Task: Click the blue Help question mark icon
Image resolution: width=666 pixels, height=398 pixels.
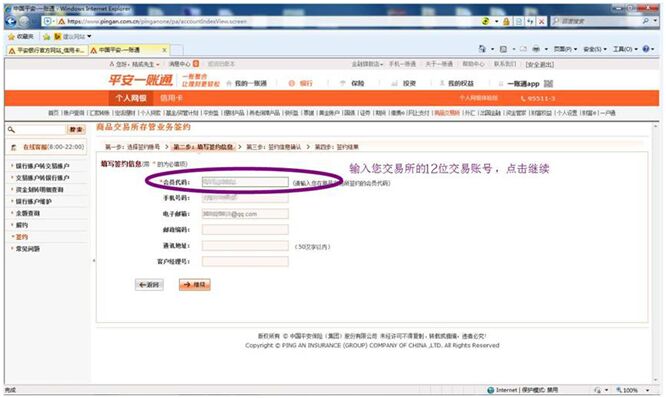Action: pos(646,49)
